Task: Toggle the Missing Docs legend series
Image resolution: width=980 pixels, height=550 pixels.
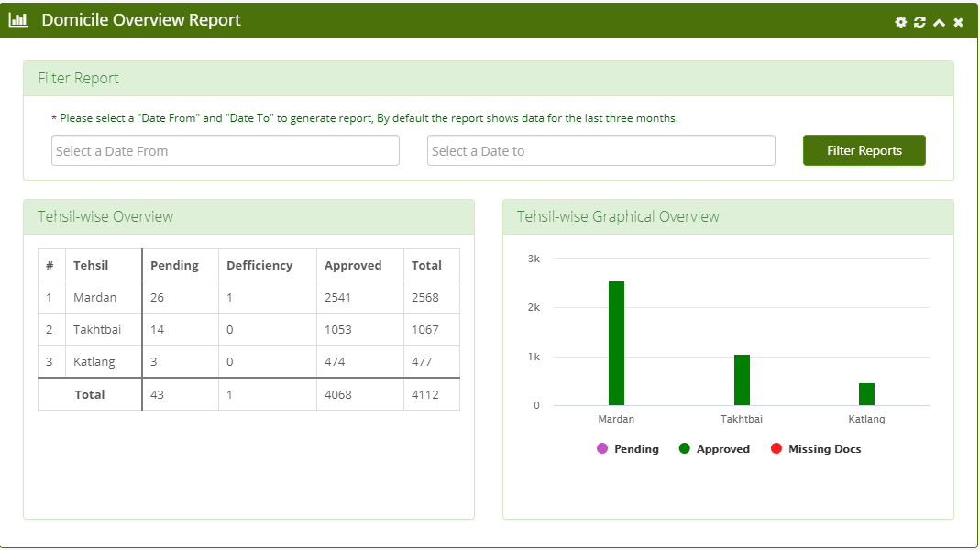Action: (816, 449)
